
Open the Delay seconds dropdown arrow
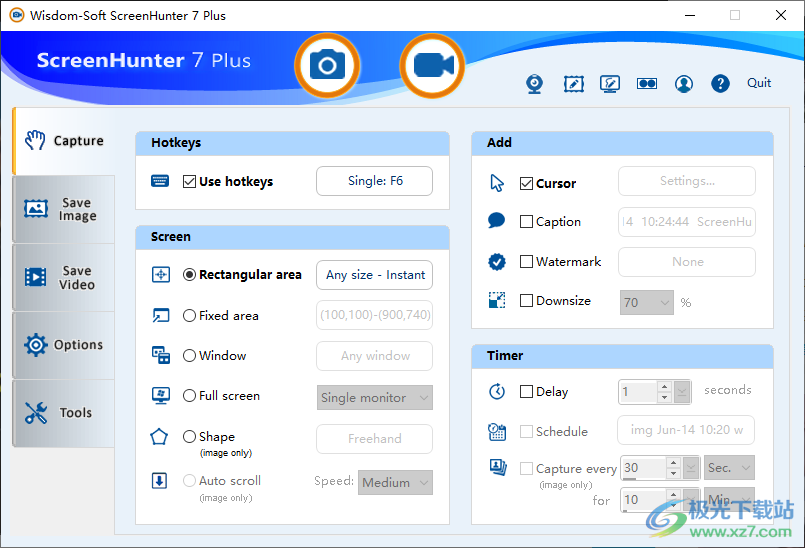[682, 392]
